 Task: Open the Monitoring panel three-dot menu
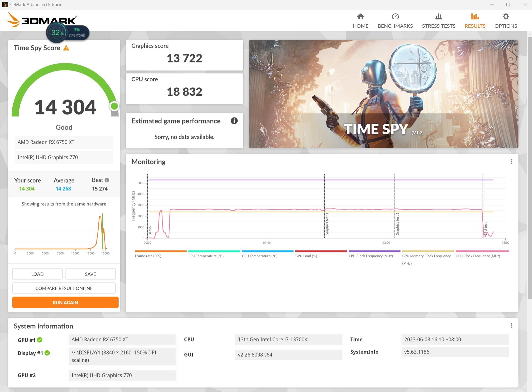[x=511, y=162]
